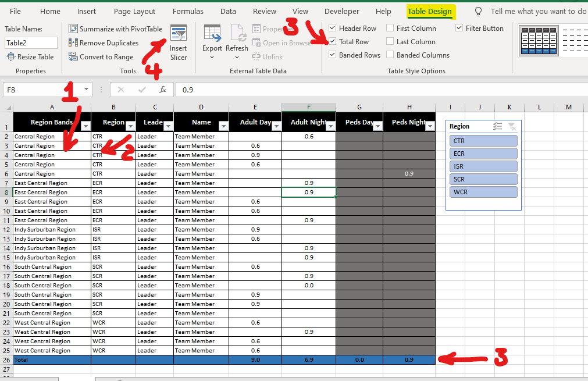Expand the Refresh dropdown arrow
Image resolution: width=588 pixels, height=381 pixels.
pyautogui.click(x=237, y=58)
